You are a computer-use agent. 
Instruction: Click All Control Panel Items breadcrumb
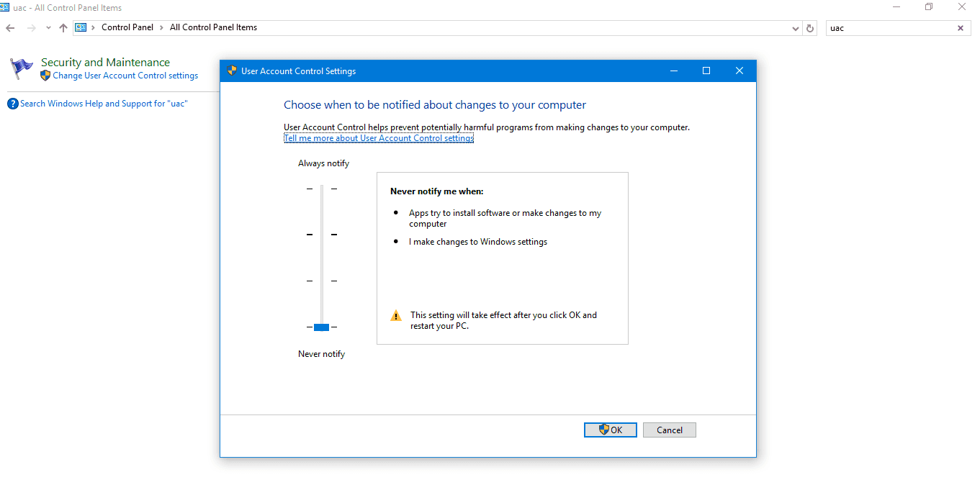tap(213, 27)
